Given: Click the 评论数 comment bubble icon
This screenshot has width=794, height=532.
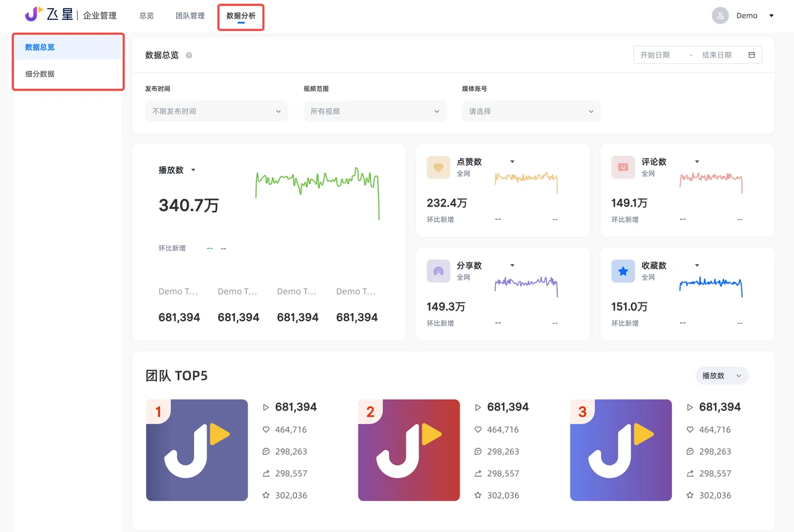Looking at the screenshot, I should [622, 167].
